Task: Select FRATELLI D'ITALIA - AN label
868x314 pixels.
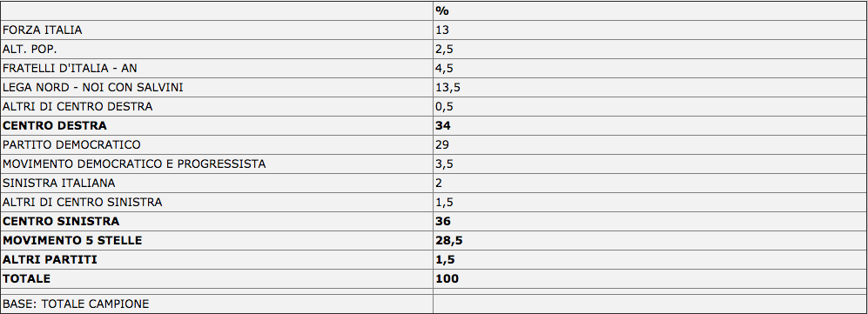Action: pos(70,69)
